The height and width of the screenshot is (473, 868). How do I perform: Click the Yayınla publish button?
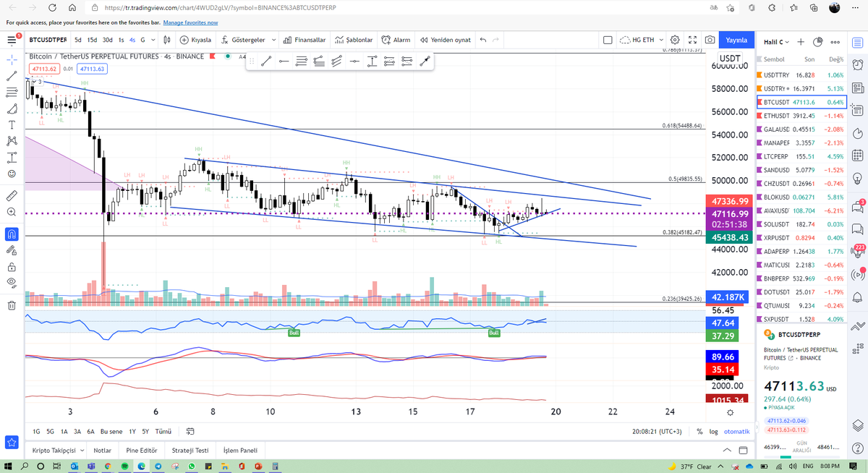point(736,40)
